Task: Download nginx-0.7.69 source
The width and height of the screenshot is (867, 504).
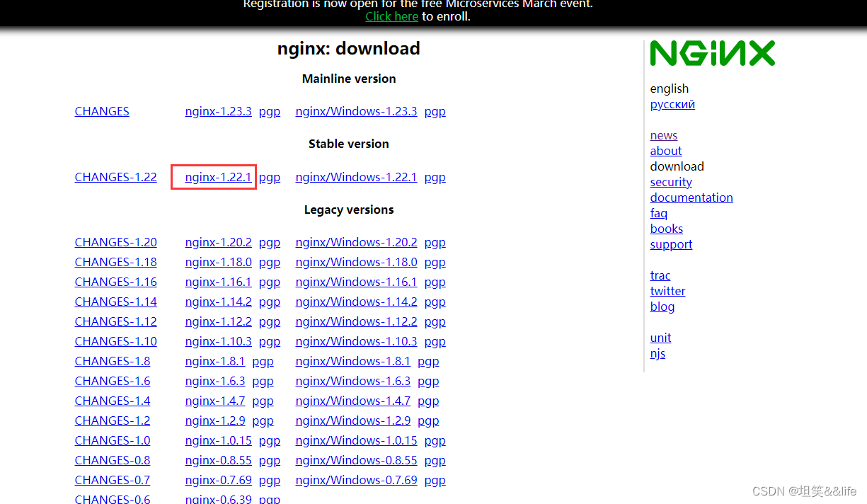Action: pyautogui.click(x=218, y=480)
